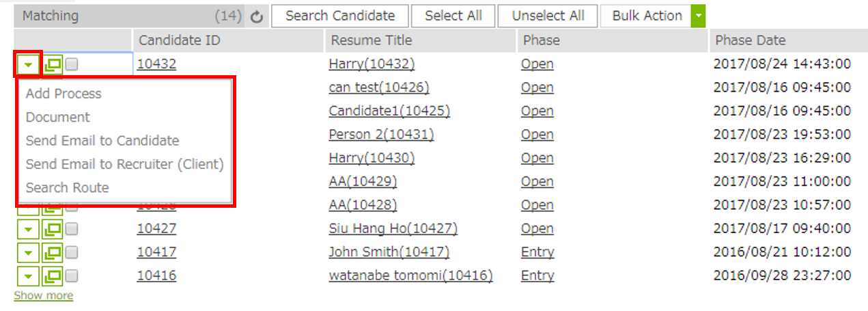Screen dimensions: 868x311
Task: Open the John Smith(10417) resume link
Action: (x=389, y=252)
